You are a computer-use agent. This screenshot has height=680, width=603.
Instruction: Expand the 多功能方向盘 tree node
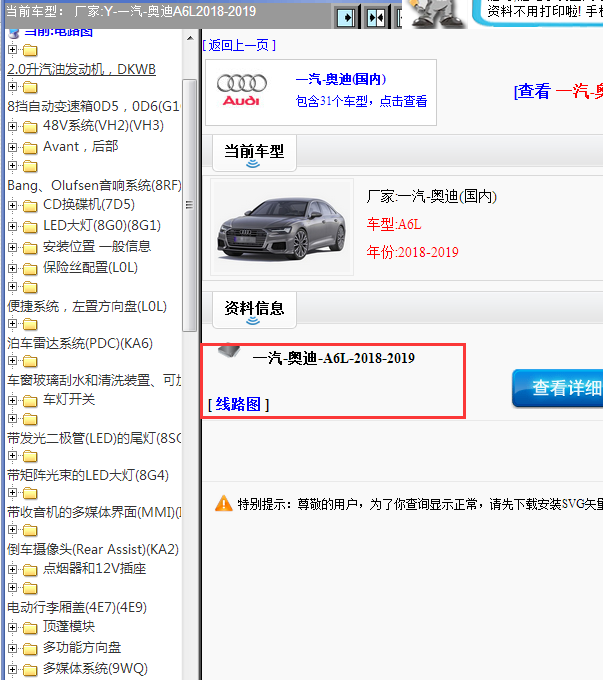12,648
